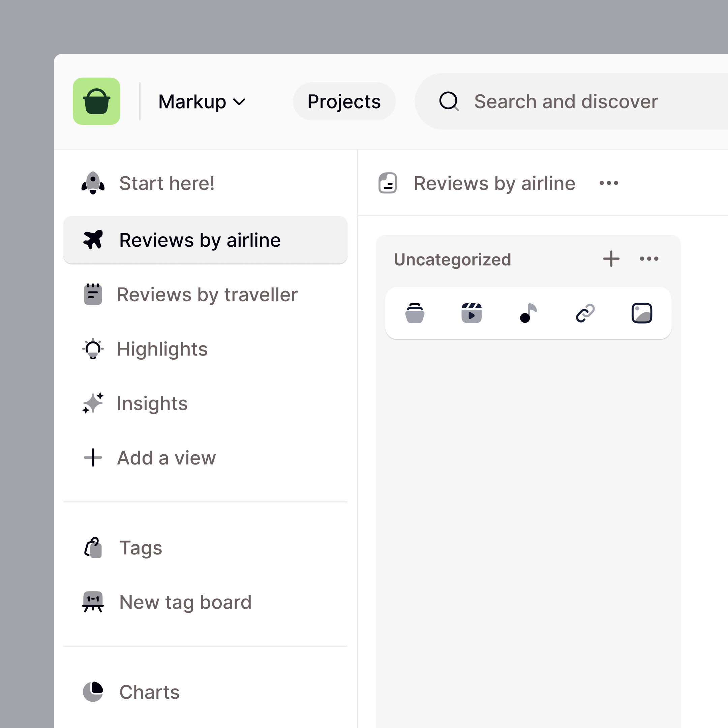728x728 pixels.
Task: Open the Insights view
Action: [x=205, y=403]
